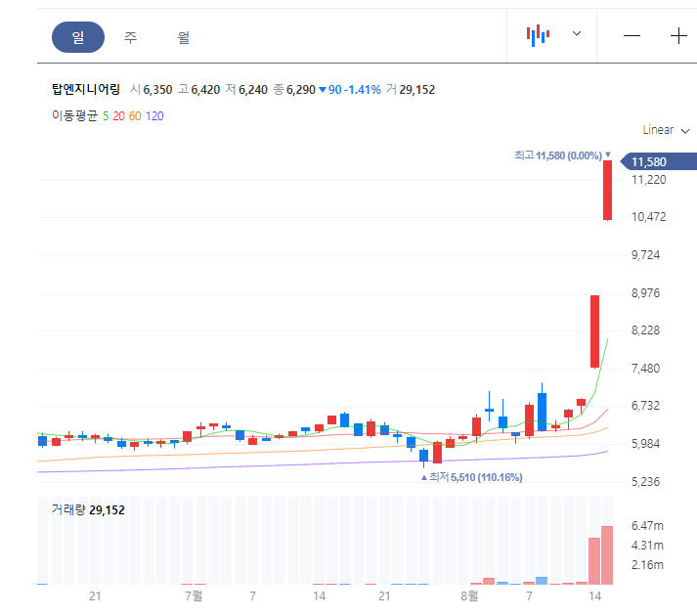
Task: Click the -1.41% change value
Action: tap(363, 90)
